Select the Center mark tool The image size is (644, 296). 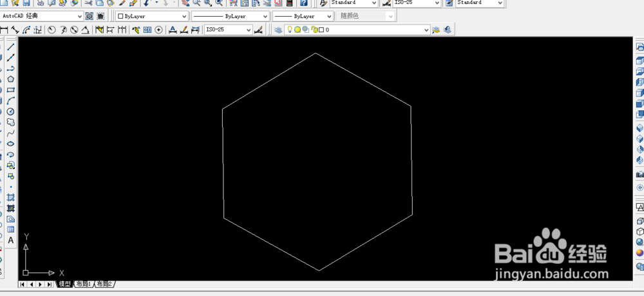click(158, 30)
